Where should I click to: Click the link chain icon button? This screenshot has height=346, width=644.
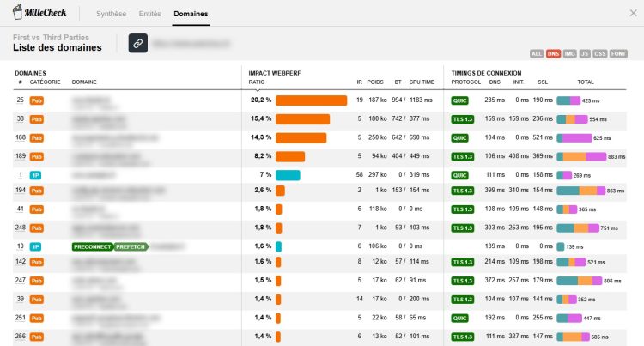tap(138, 43)
